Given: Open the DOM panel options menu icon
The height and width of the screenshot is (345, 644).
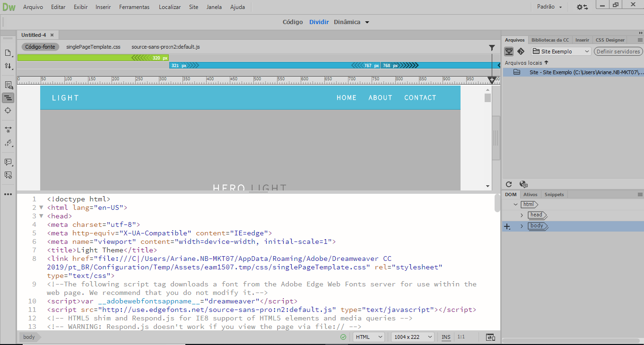Looking at the screenshot, I should [640, 194].
